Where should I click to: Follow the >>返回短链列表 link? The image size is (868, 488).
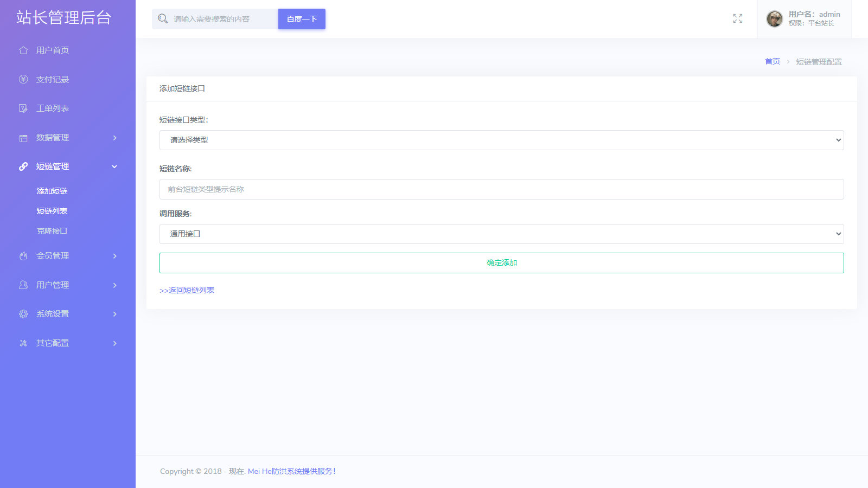[187, 291]
